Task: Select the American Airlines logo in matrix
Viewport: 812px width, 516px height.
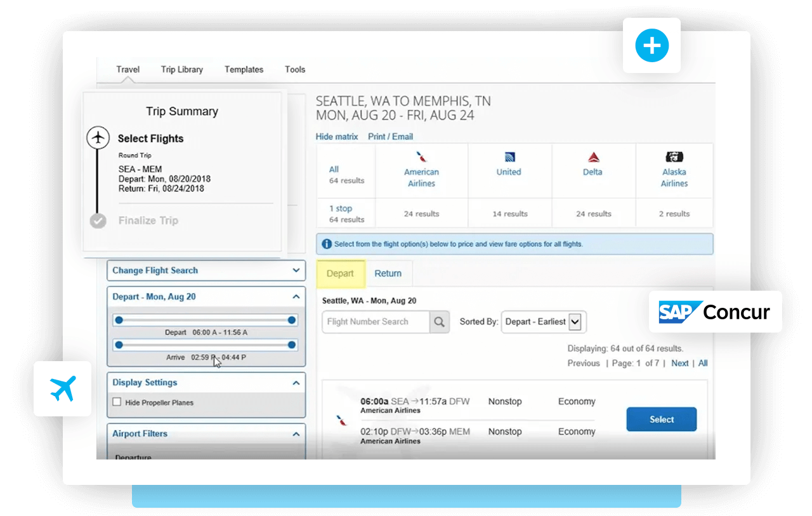Action: (x=421, y=157)
